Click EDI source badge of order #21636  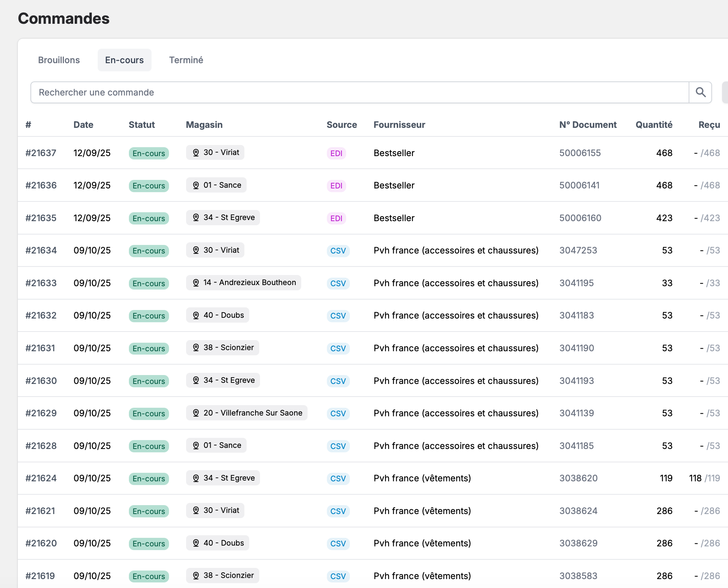tap(336, 185)
